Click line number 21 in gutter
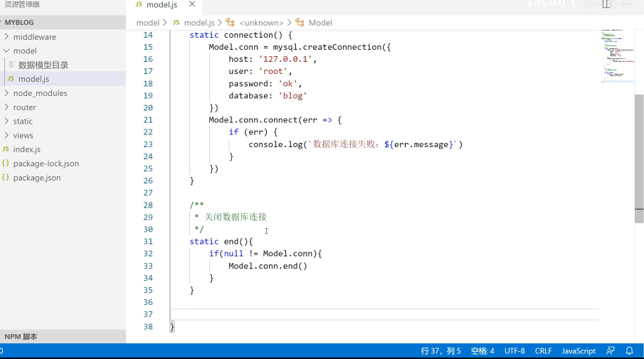This screenshot has height=359, width=644. [x=148, y=120]
